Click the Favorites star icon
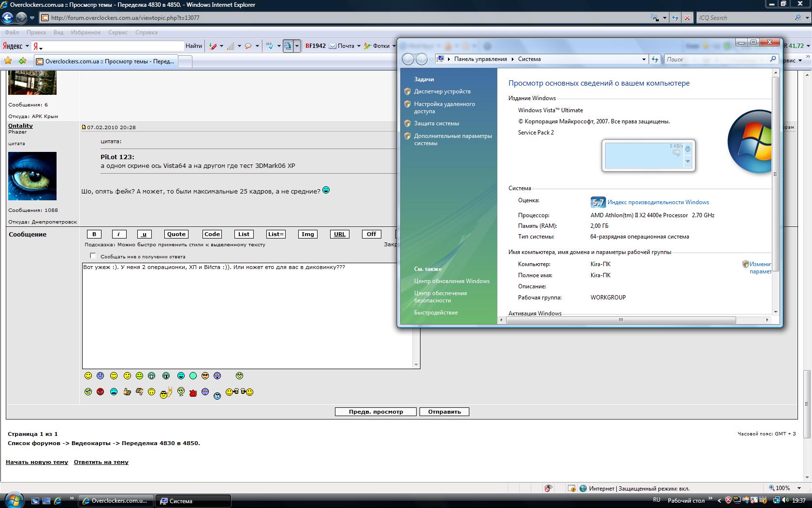The image size is (812, 508). 8,61
